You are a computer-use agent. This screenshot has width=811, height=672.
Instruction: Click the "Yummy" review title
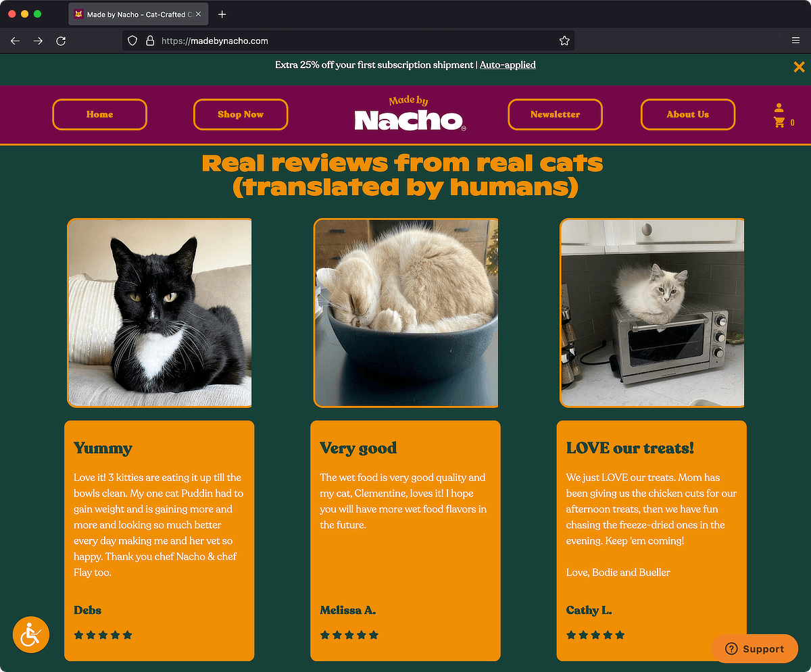[x=103, y=448]
